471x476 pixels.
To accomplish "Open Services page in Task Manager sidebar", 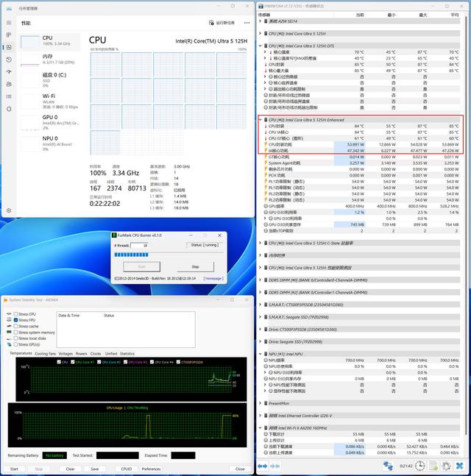I will [x=9, y=109].
